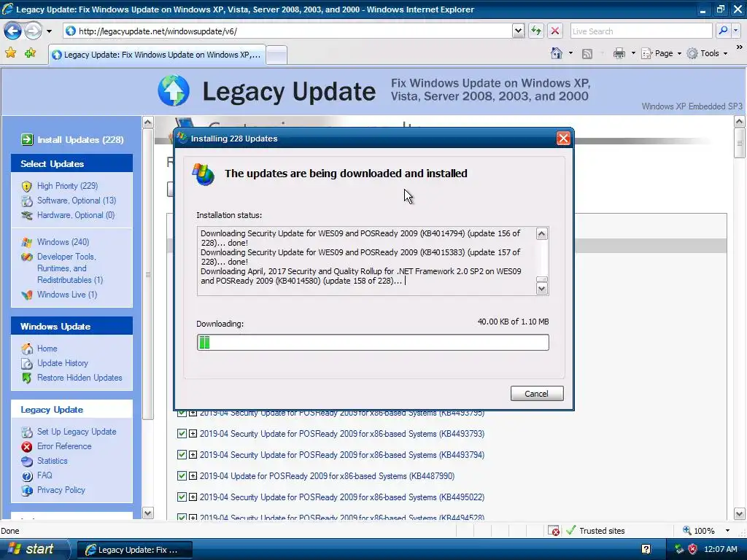Screen dimensions: 747x560
Task: Click the taskbar help question mark icon
Action: pyautogui.click(x=646, y=550)
